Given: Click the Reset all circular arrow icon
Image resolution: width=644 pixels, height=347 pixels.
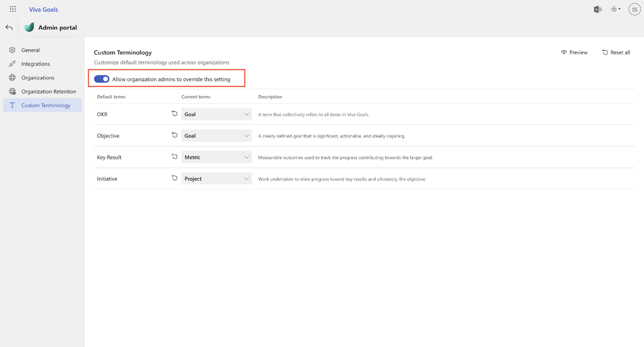Looking at the screenshot, I should coord(605,53).
